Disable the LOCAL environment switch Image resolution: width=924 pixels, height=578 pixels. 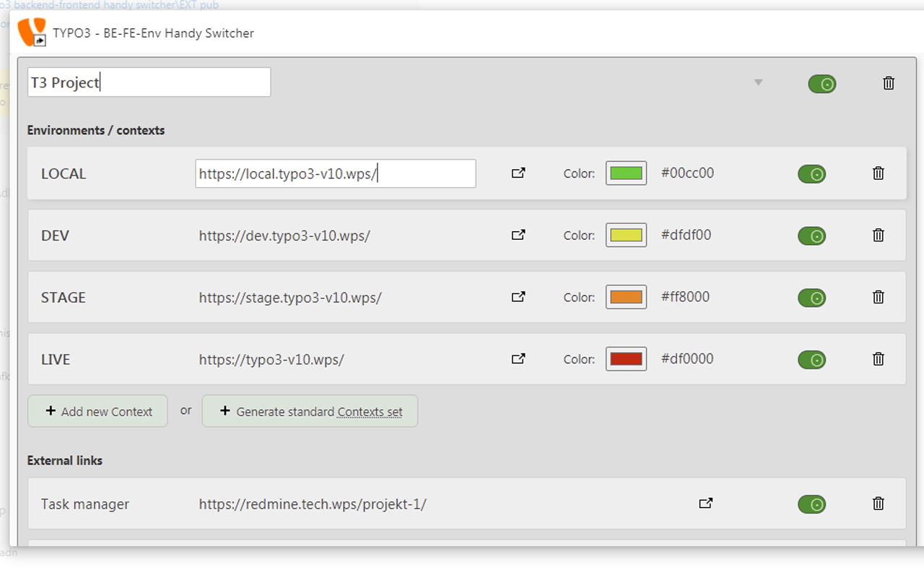(812, 174)
